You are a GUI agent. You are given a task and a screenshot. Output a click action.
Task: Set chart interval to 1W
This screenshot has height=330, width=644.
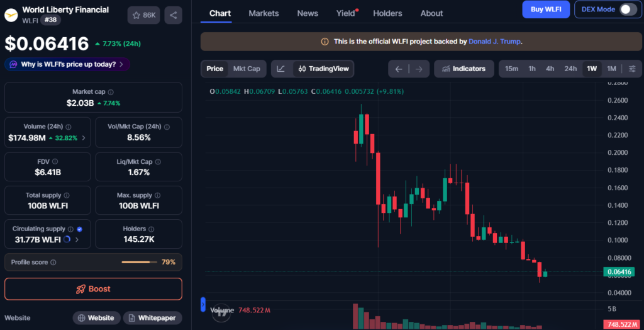click(x=592, y=69)
